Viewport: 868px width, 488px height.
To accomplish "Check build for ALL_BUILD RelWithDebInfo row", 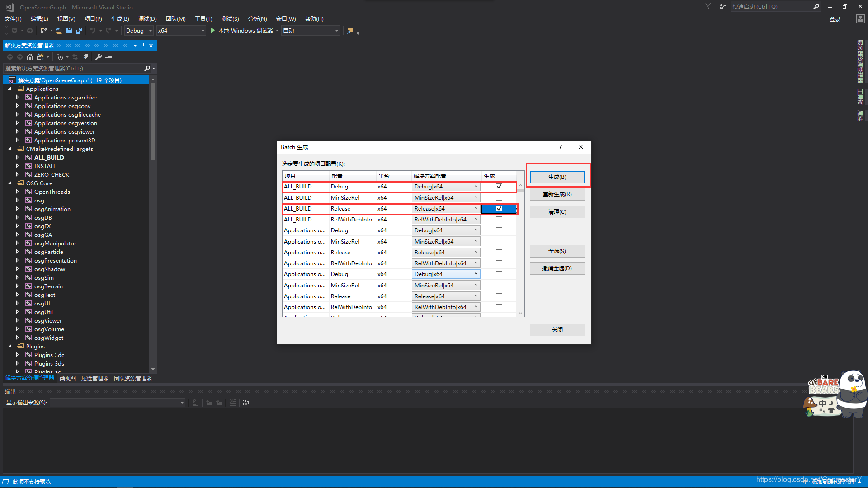I will [499, 220].
